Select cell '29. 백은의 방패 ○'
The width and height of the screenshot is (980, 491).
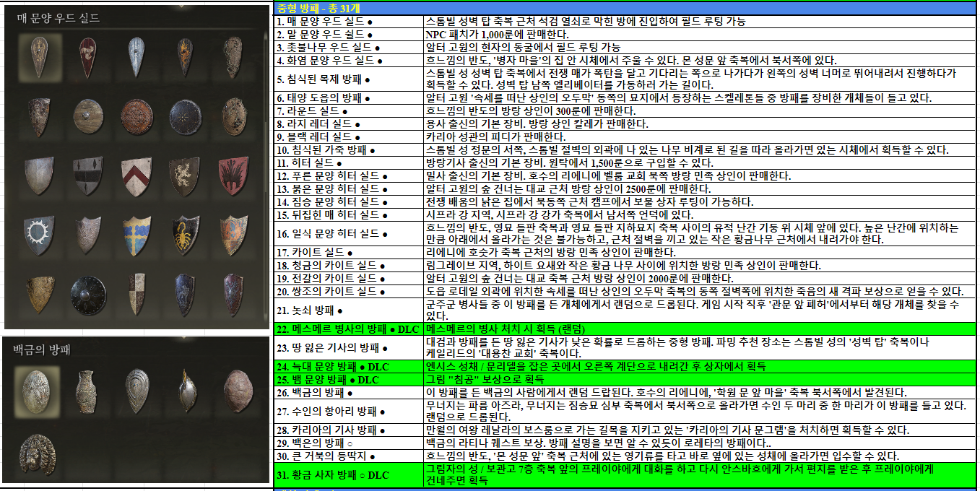coord(349,443)
